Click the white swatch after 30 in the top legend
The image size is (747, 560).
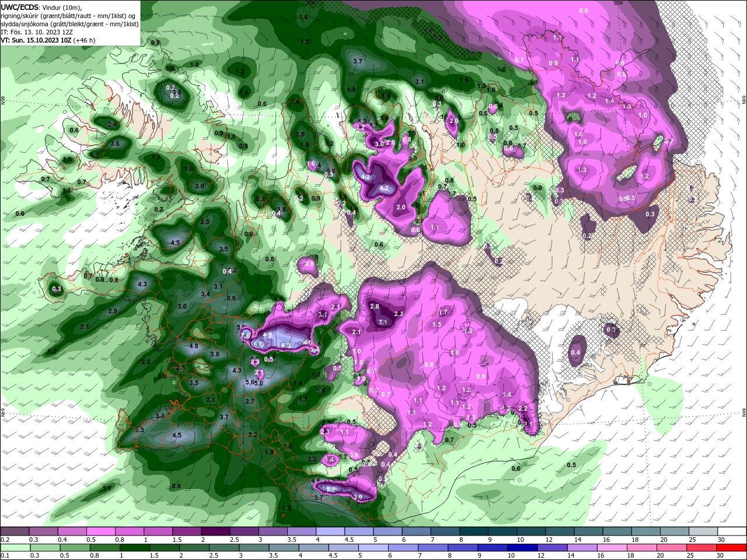click(732, 531)
